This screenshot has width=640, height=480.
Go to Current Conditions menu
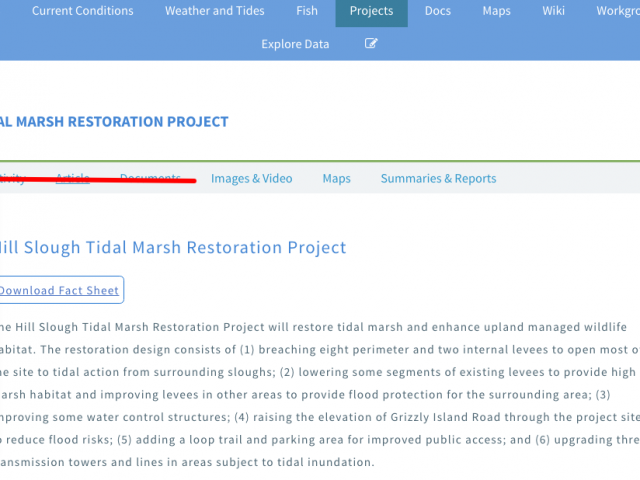(83, 11)
